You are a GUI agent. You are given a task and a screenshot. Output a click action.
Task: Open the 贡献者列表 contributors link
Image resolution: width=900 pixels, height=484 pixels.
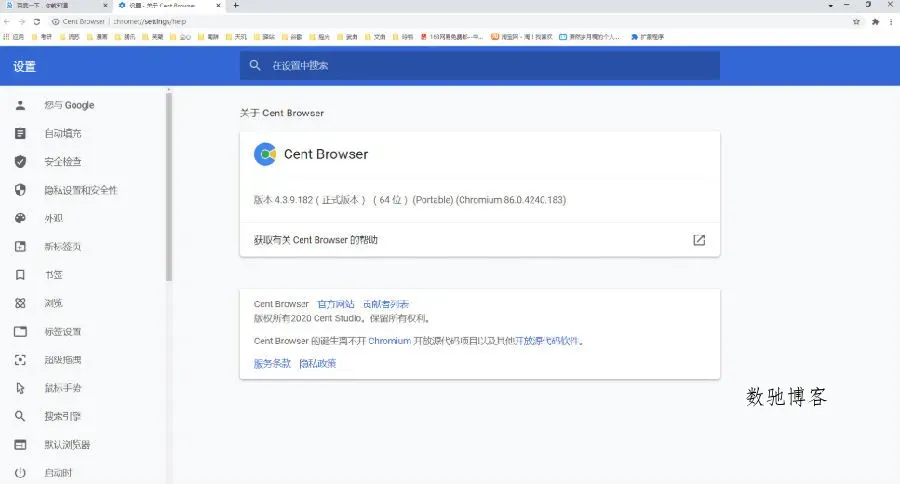pos(386,304)
